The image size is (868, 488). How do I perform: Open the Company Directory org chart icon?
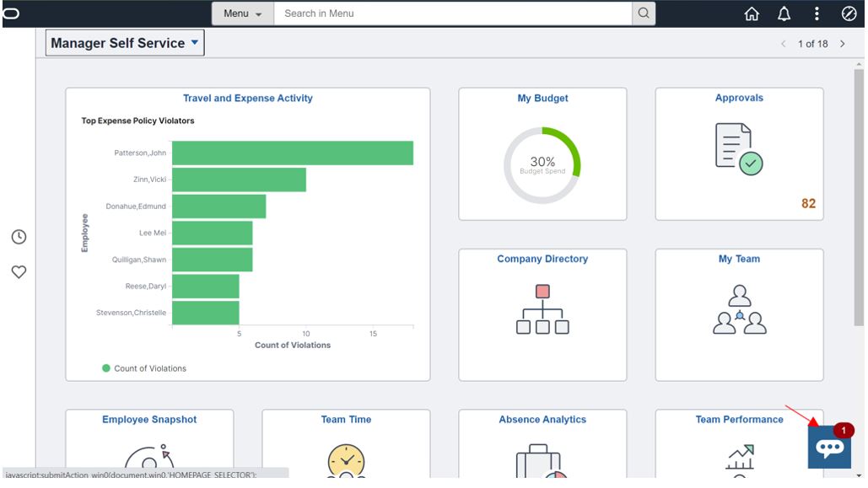tap(542, 308)
